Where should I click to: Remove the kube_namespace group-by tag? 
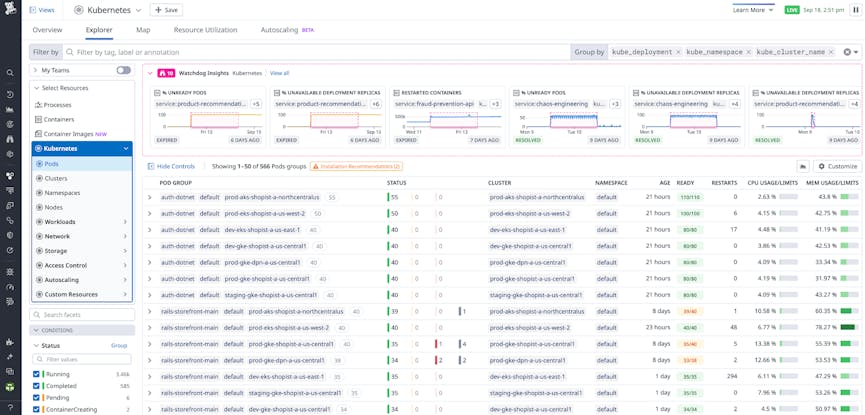[x=748, y=52]
